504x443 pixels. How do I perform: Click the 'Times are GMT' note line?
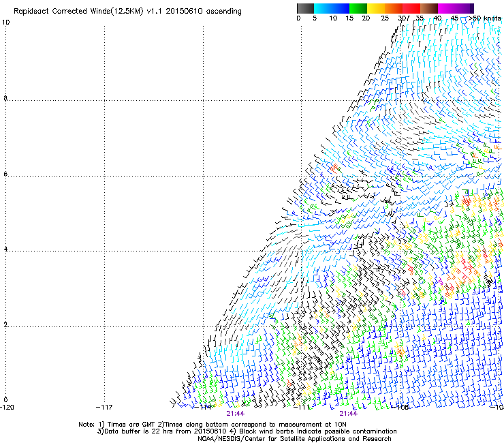[x=212, y=425]
